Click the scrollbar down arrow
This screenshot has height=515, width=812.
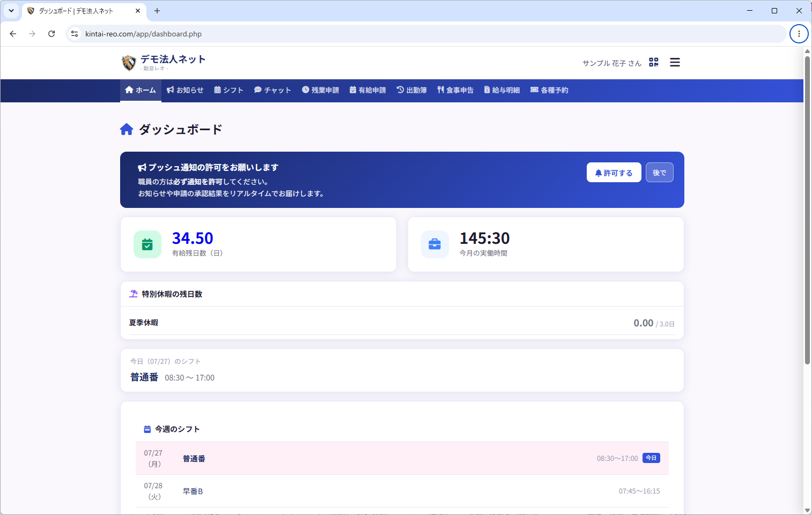807,510
